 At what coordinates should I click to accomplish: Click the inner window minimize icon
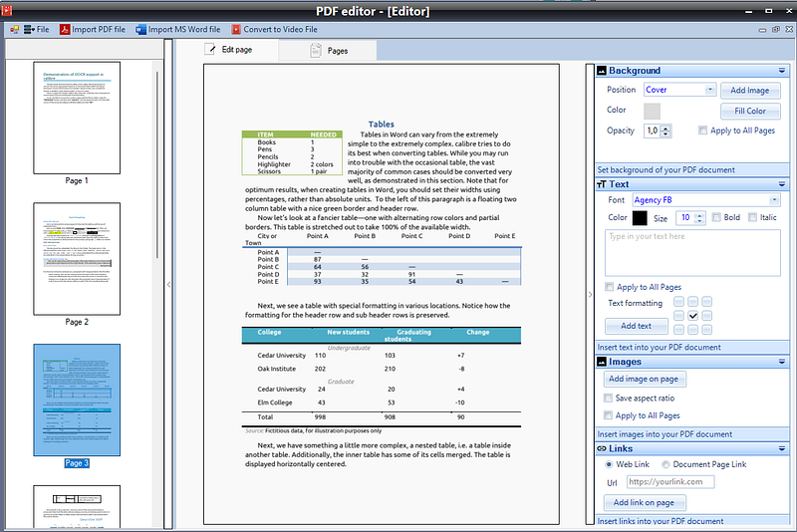[x=762, y=30]
